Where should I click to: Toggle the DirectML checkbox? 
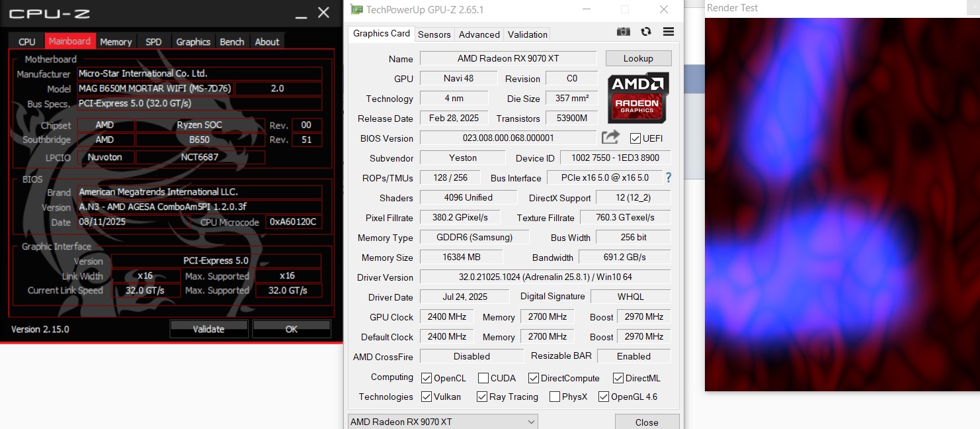pyautogui.click(x=618, y=378)
